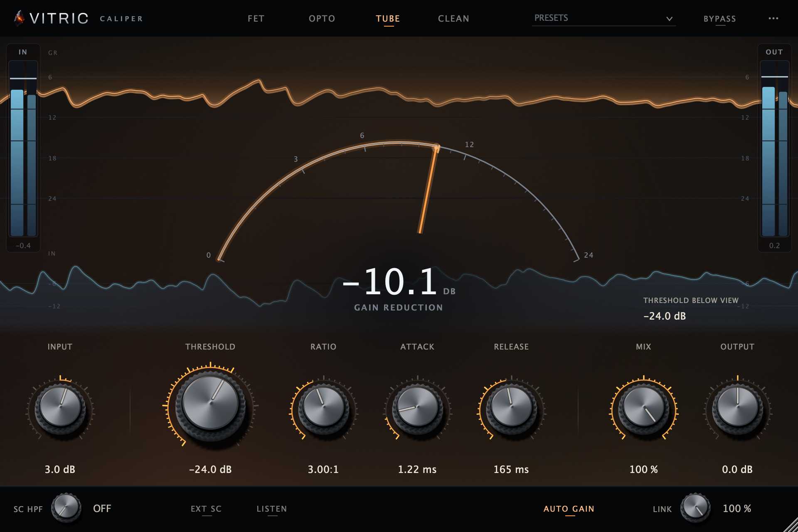Switch to the OPTO compressor mode
This screenshot has height=532, width=798.
coord(322,19)
